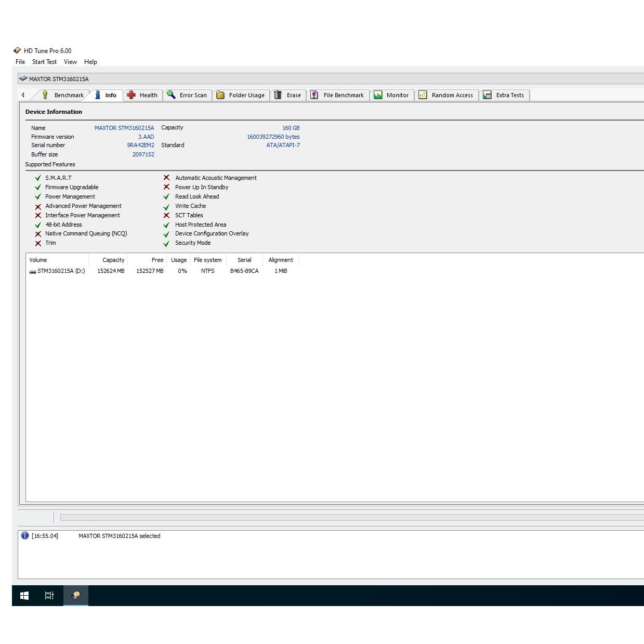
Task: Click the Erase trash can icon
Action: coord(278,95)
